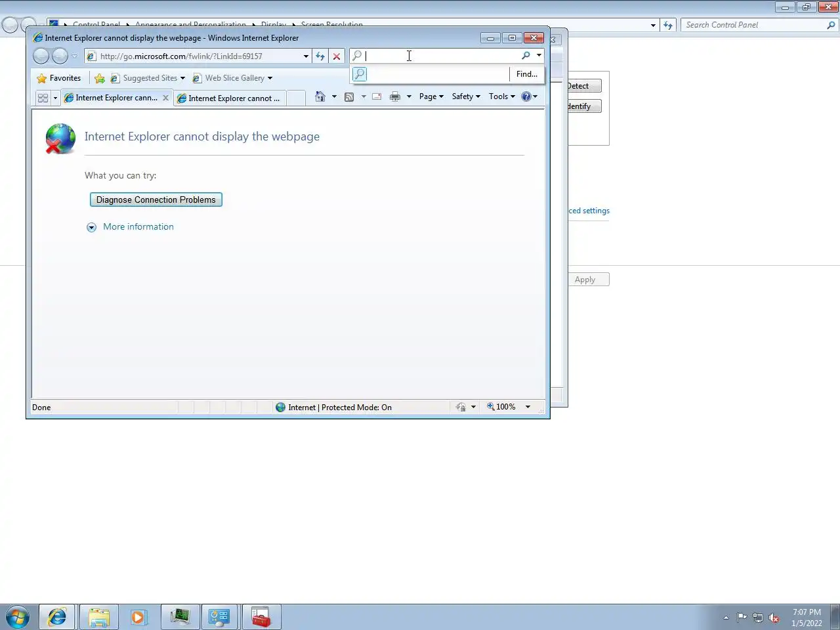Click the Internet Protected Mode status zone

pyautogui.click(x=333, y=408)
